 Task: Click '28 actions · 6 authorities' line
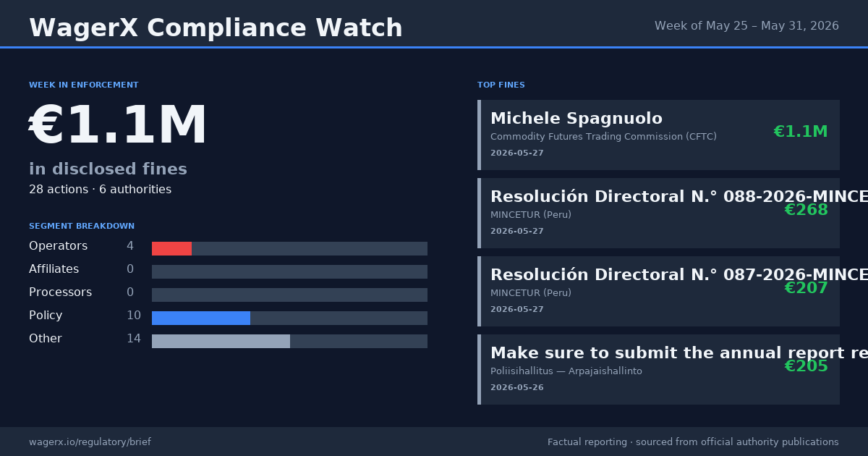tap(100, 190)
